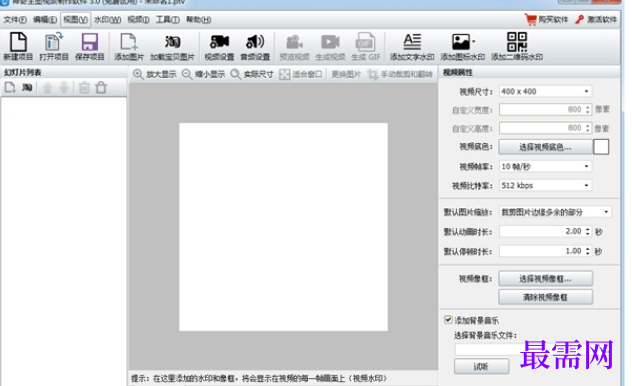Click choose video frame (选择视频像框) button

tap(545, 278)
